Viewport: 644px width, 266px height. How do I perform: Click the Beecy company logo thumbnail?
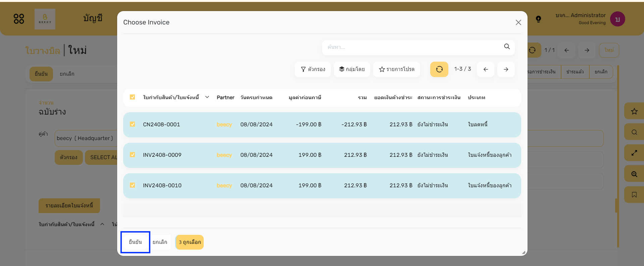click(45, 19)
